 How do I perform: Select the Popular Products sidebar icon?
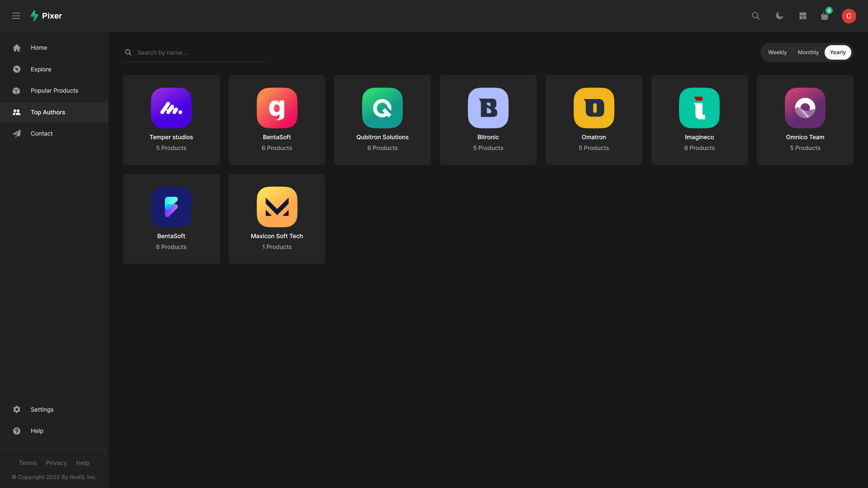click(x=17, y=90)
